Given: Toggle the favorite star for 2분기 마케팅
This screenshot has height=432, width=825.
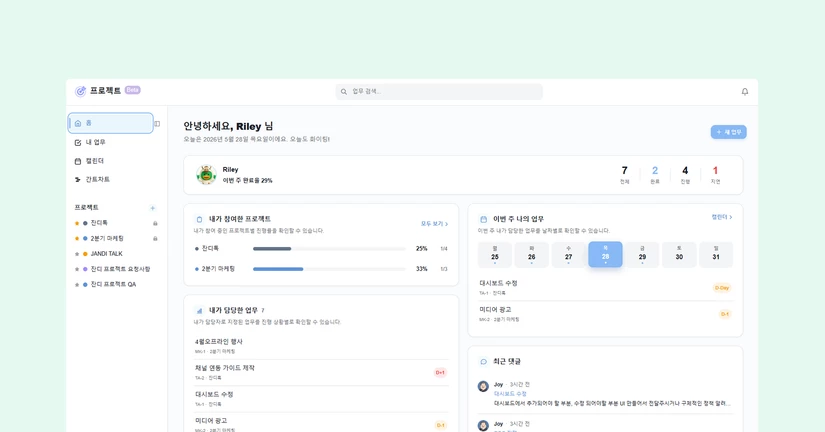Looking at the screenshot, I should click(77, 238).
